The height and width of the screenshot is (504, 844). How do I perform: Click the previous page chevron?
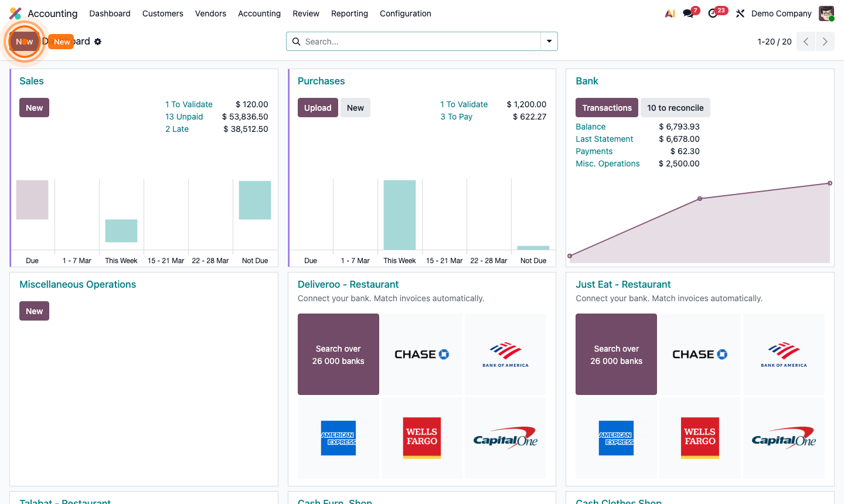[806, 42]
